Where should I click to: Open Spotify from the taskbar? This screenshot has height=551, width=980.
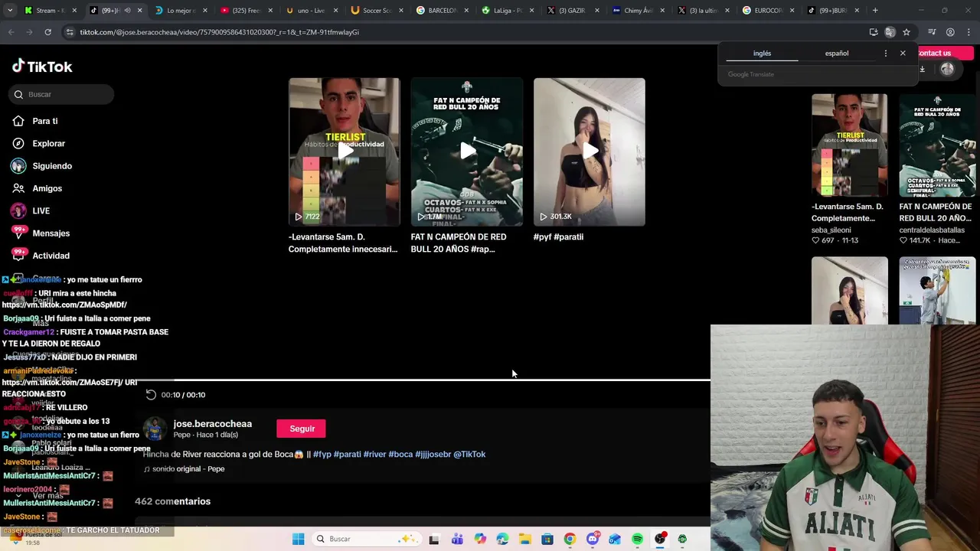pyautogui.click(x=637, y=540)
